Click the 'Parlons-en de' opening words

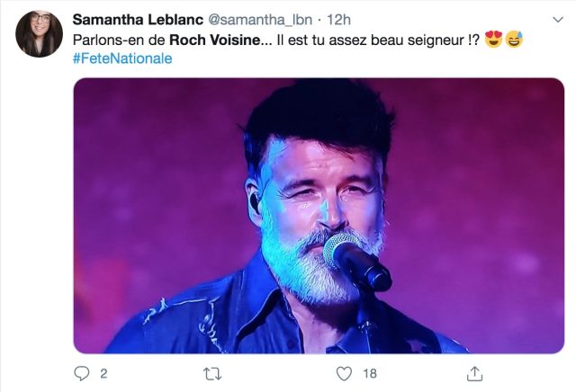coord(119,40)
